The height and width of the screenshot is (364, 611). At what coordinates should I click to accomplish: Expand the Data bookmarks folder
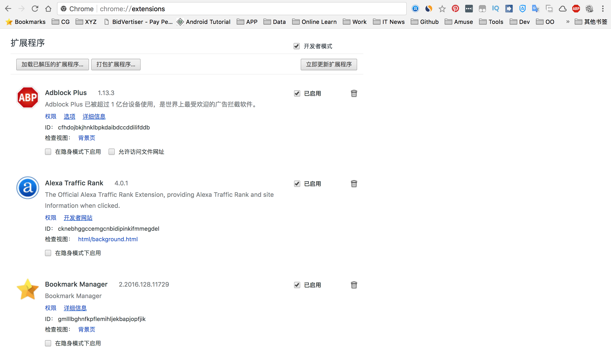274,22
